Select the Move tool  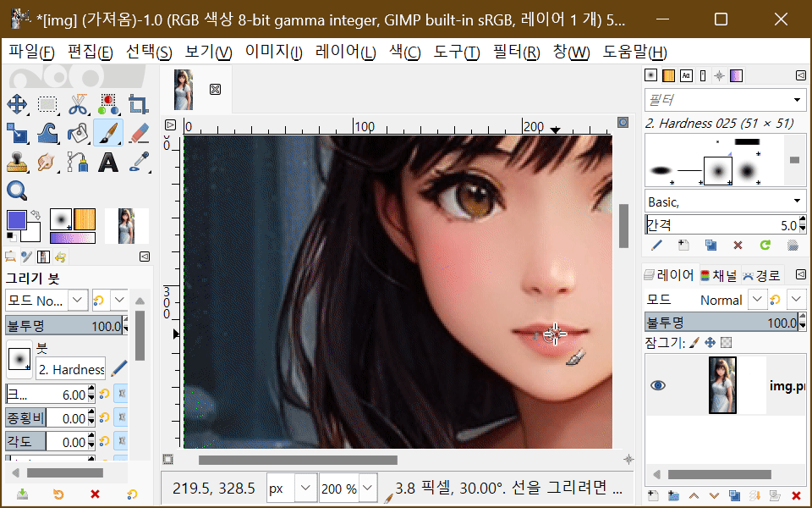[x=17, y=104]
